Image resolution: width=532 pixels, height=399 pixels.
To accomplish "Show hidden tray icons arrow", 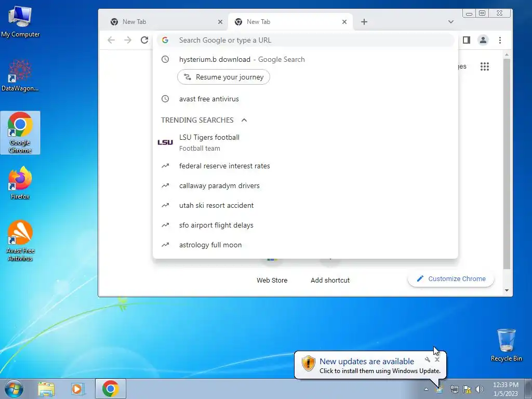I will (x=426, y=390).
